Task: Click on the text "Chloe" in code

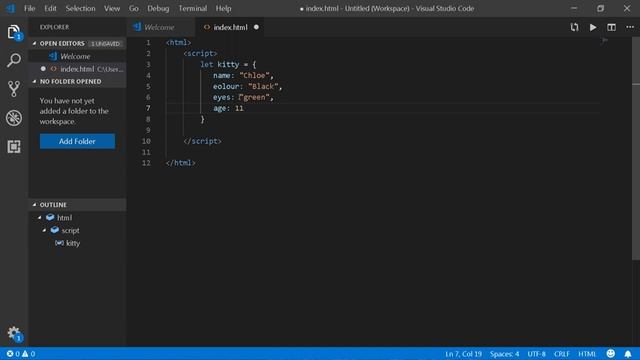Action: coord(254,75)
